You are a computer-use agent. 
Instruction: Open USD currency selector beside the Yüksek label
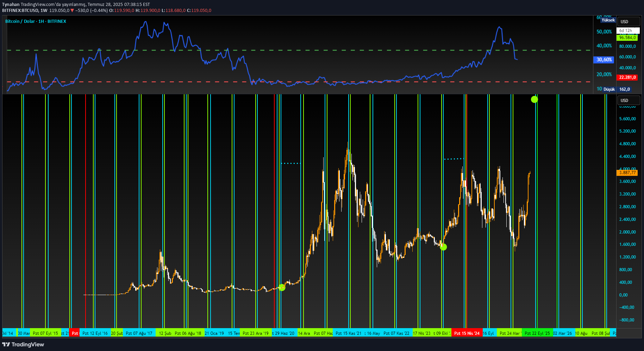tap(629, 21)
